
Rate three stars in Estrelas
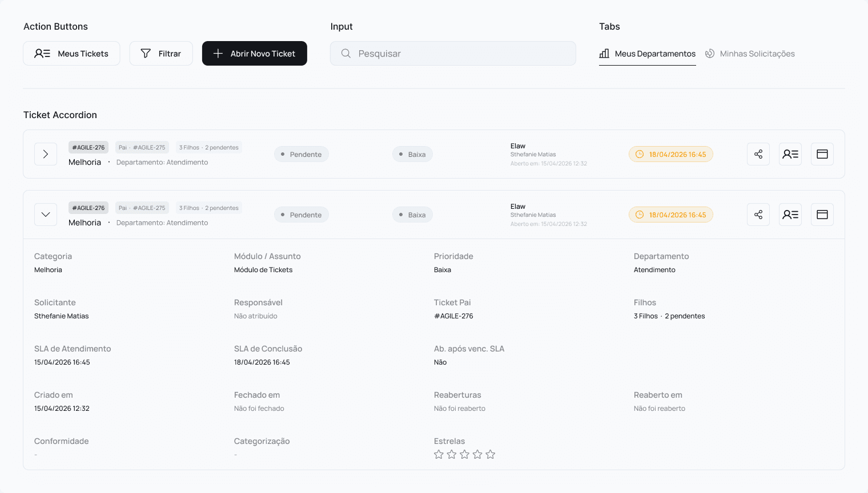464,454
